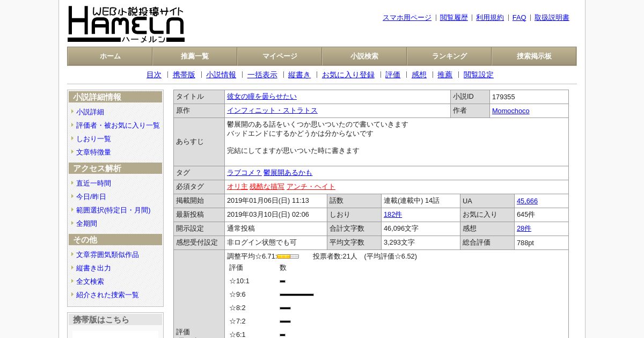Open novel title 彼女の瞳を曇らせたい
Image resolution: width=644 pixels, height=338 pixels.
(262, 97)
